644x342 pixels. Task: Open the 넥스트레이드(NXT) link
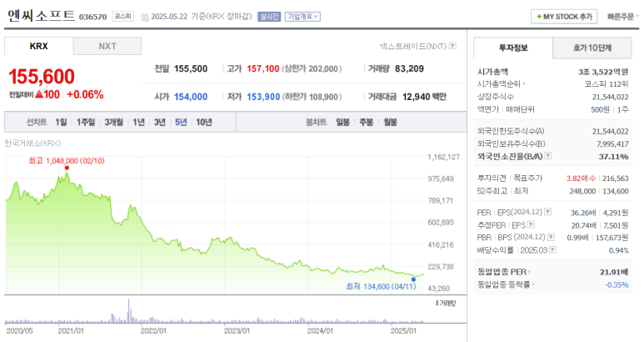pos(413,46)
